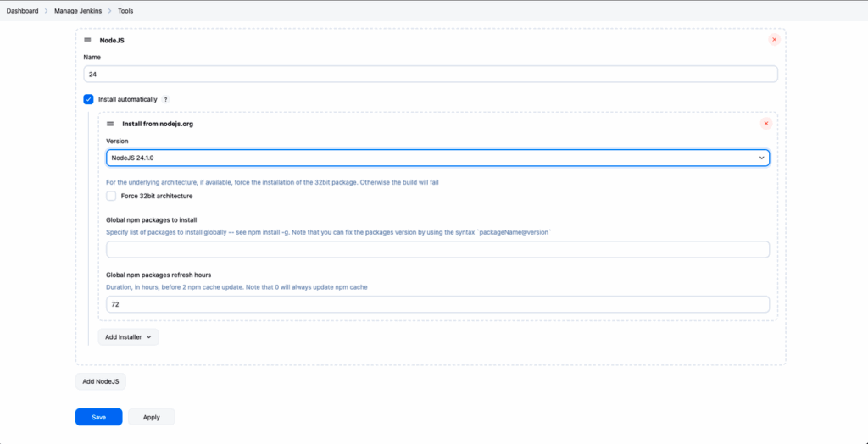The height and width of the screenshot is (444, 868).
Task: Click the 'Force 32bit architecture' label
Action: coord(157,196)
